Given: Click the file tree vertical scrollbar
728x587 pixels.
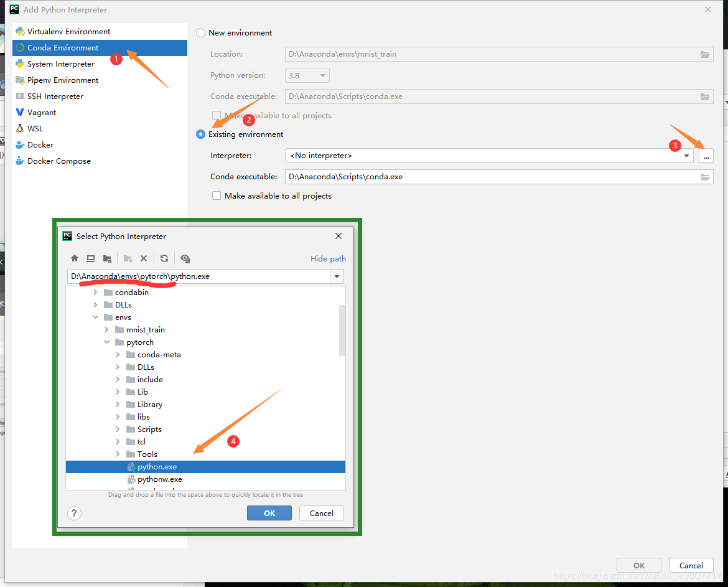Looking at the screenshot, I should click(x=342, y=330).
